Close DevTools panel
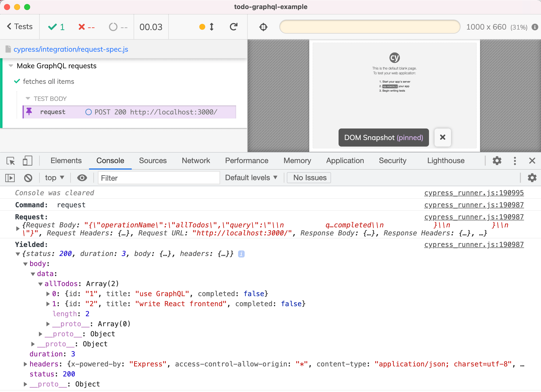 tap(532, 161)
